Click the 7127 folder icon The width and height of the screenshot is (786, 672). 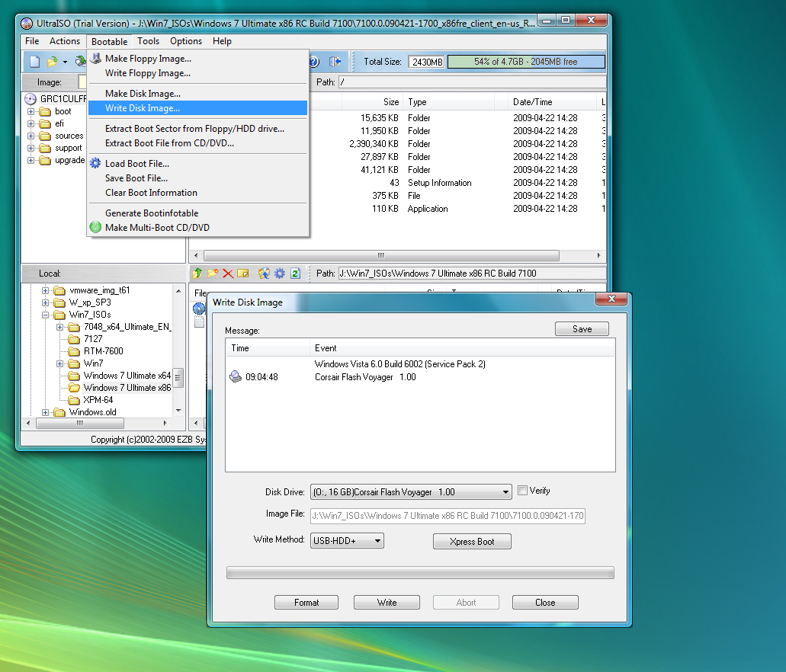(x=74, y=339)
